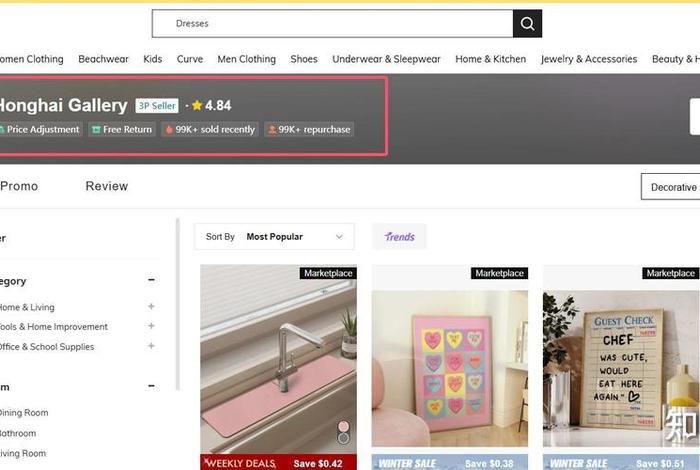
Task: Select Tools & Home Improvement filter
Action: 54,327
